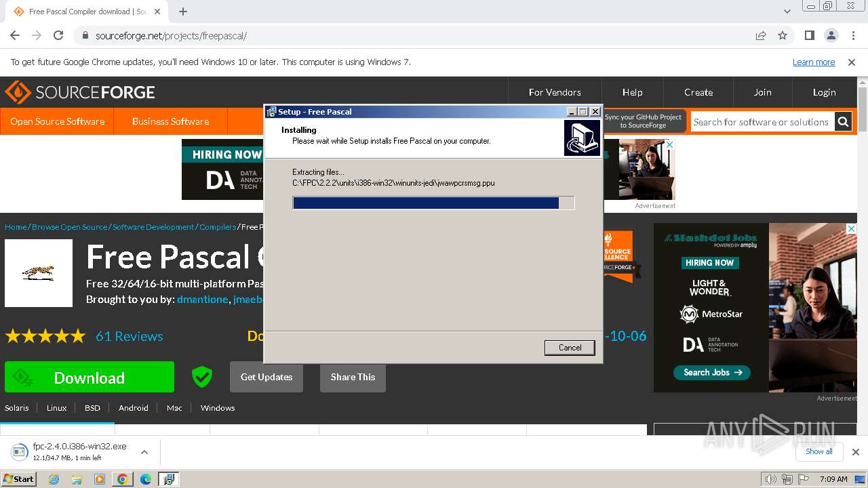
Task: Click the network tray icon
Action: (x=787, y=479)
